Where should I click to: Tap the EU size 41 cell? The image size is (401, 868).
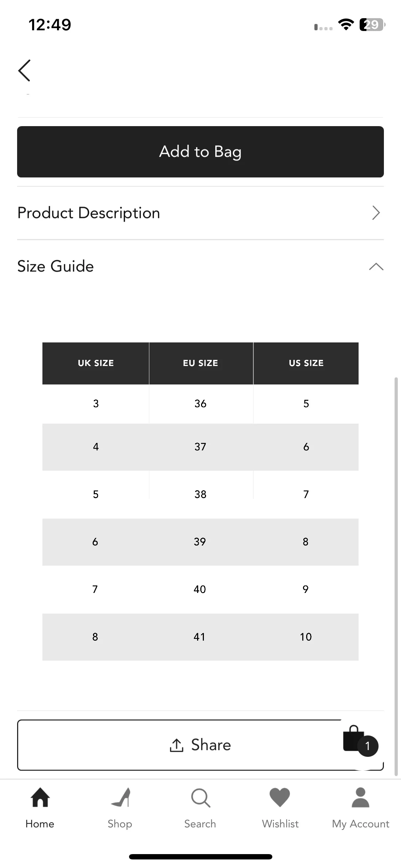tap(200, 637)
